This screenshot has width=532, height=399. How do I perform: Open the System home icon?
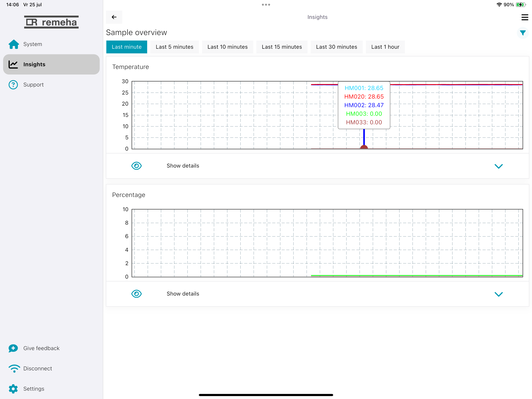pyautogui.click(x=14, y=44)
